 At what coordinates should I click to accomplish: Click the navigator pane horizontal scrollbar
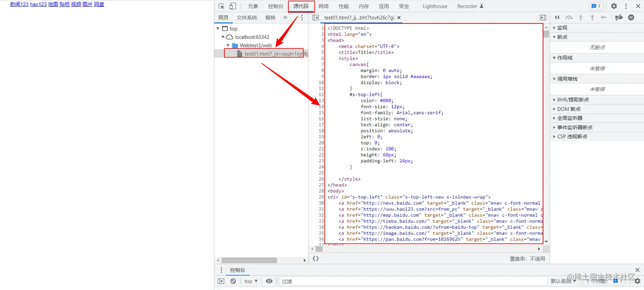pos(249,260)
